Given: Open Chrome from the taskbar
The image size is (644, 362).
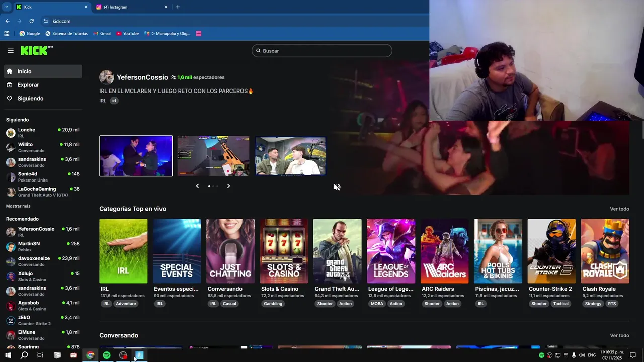Looking at the screenshot, I should [90, 355].
